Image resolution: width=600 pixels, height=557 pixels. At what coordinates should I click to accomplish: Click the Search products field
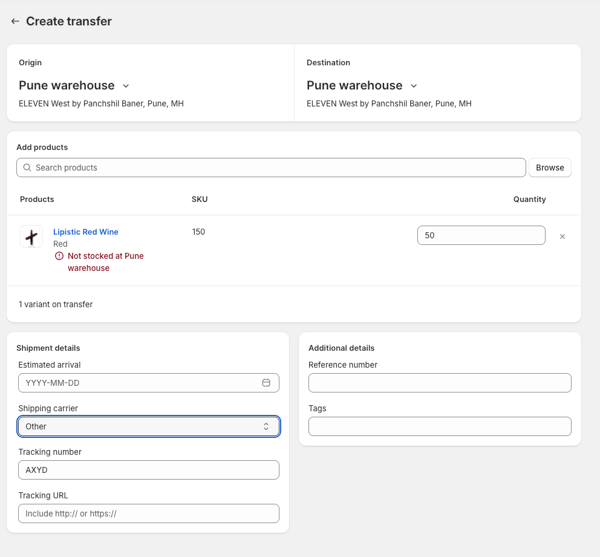(x=271, y=168)
